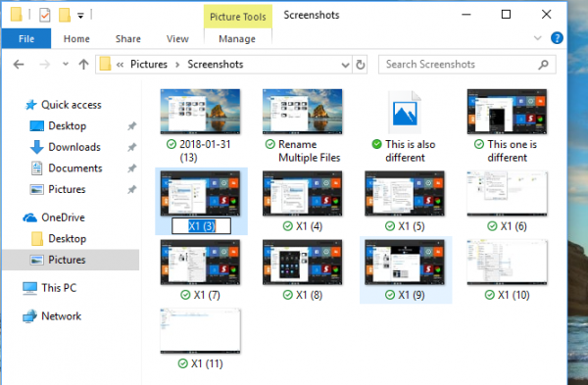Select the OneDrive cloud icon
Image resolution: width=588 pixels, height=385 pixels.
coord(29,217)
